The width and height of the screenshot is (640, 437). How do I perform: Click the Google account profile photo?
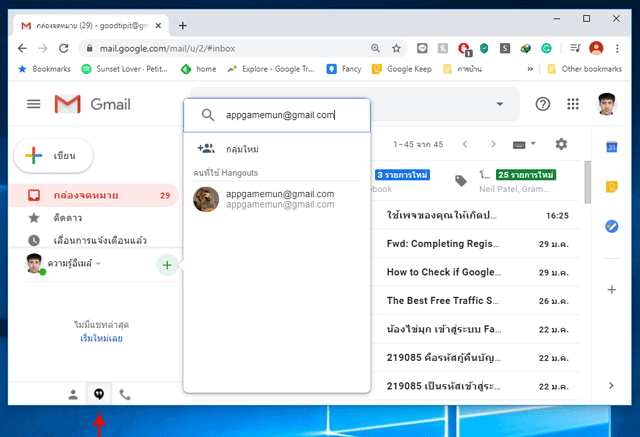(x=607, y=104)
